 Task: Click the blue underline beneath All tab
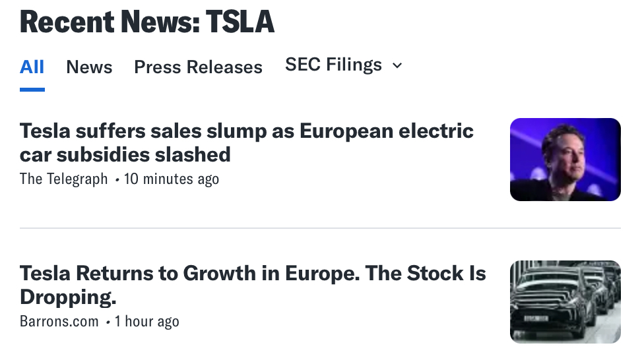click(x=32, y=89)
